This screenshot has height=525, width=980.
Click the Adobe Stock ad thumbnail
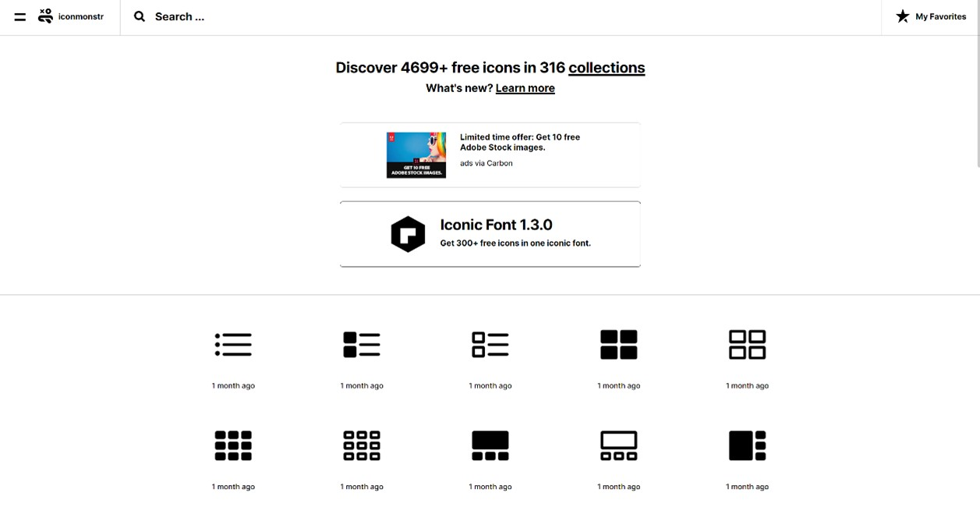(416, 155)
